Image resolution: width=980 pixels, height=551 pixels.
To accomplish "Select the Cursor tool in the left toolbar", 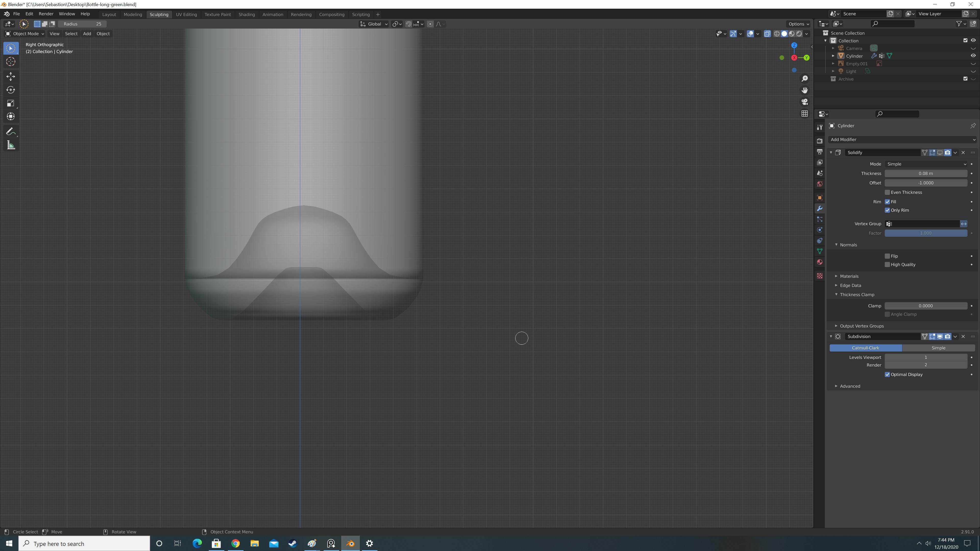I will pos(11,61).
